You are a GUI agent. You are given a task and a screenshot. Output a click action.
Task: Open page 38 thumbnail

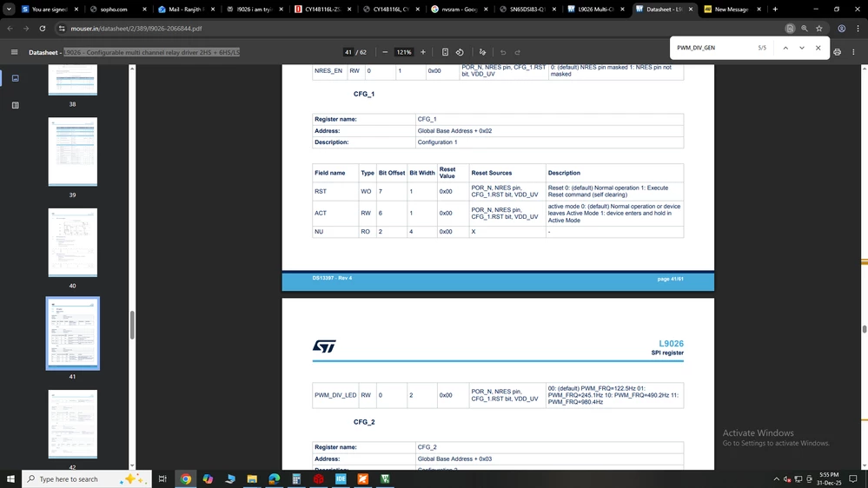coord(72,80)
